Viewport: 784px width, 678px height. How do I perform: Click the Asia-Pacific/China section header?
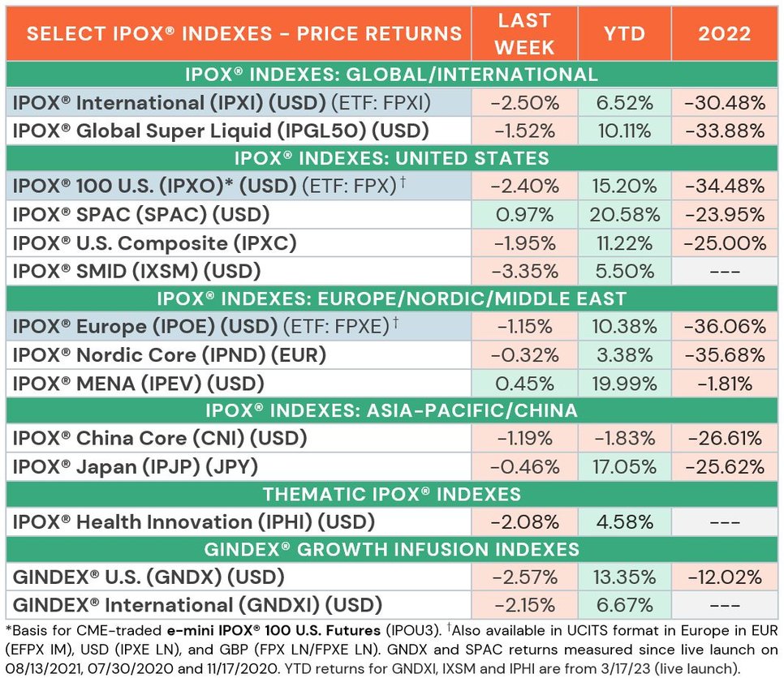coord(392,410)
